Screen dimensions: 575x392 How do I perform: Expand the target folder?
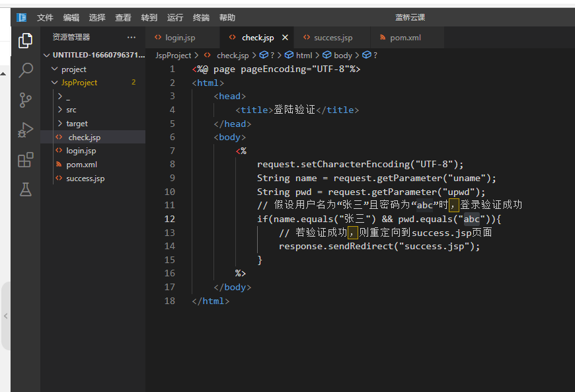point(76,124)
